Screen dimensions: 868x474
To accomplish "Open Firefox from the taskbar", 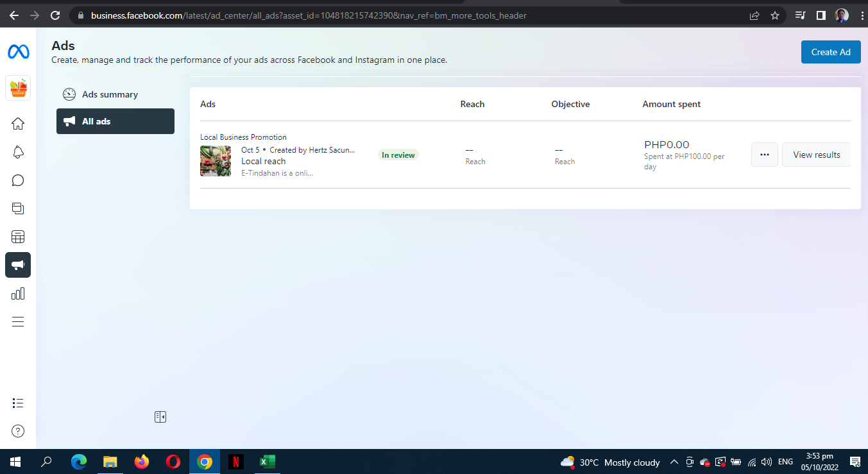I will click(x=141, y=461).
